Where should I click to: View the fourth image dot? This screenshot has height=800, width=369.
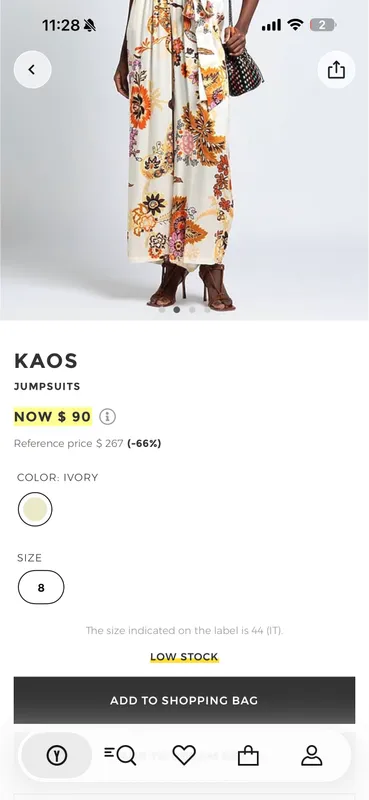pyautogui.click(x=207, y=309)
